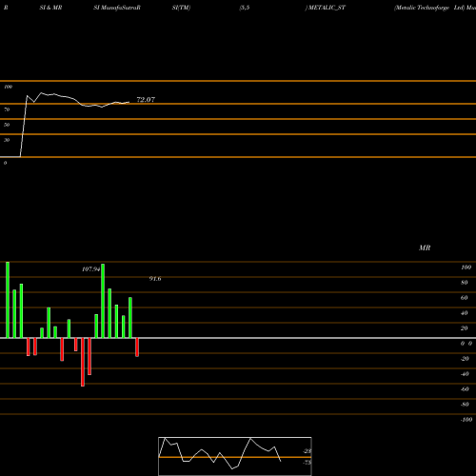Viewport: 476px width, 476px height.
Task: Click the 20 label on MR axis
Action: click(465, 328)
